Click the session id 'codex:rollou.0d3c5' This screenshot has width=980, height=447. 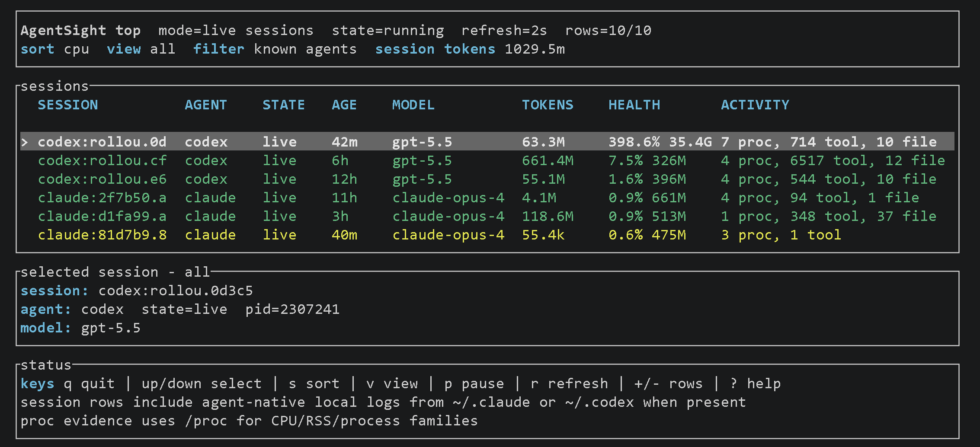click(x=176, y=291)
